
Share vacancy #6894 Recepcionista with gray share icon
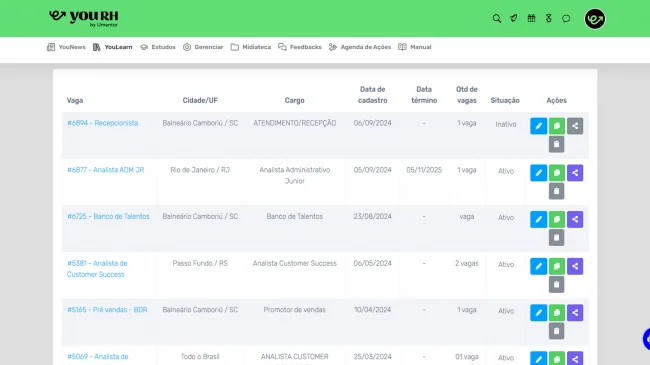tap(575, 126)
